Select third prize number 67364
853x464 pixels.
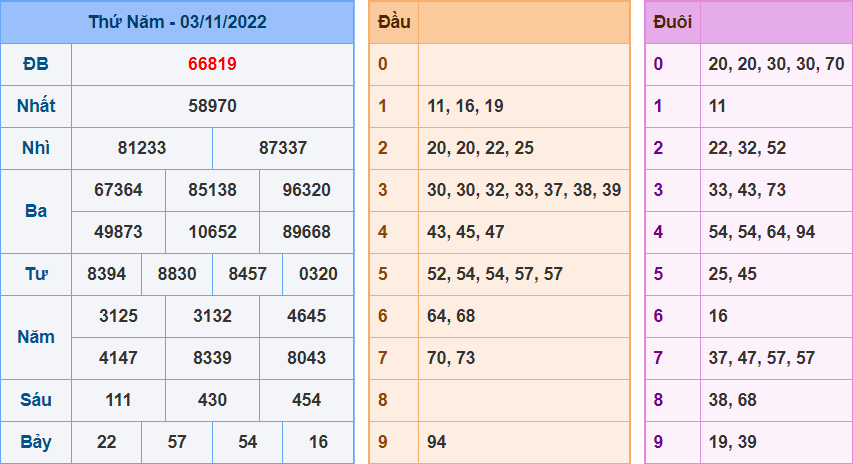pos(118,189)
